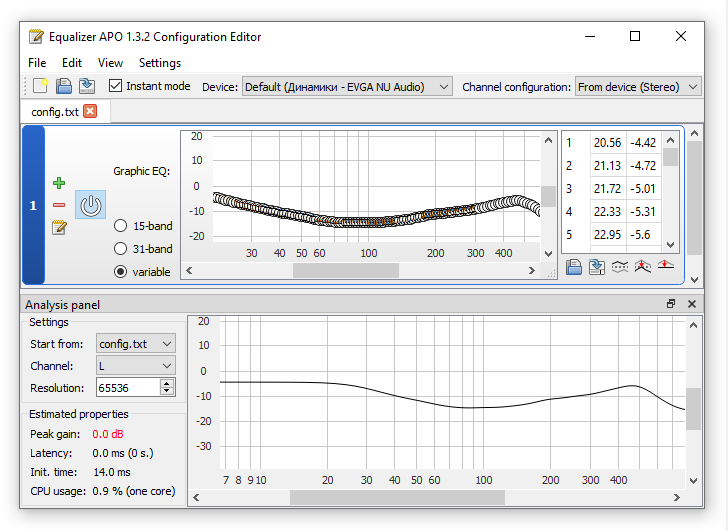728x531 pixels.
Task: Click the EQ graph resize grip
Action: [x=551, y=274]
